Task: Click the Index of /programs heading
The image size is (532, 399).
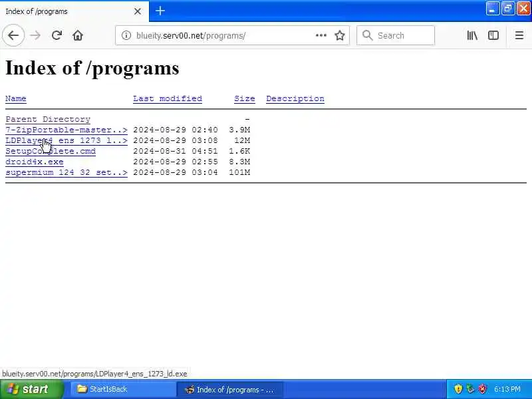Action: pyautogui.click(x=92, y=68)
